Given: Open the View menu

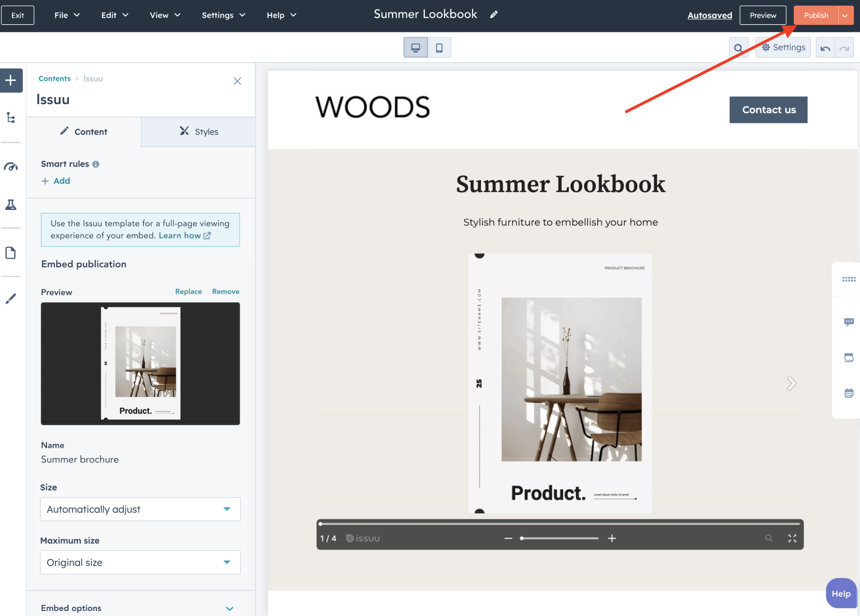Looking at the screenshot, I should click(165, 15).
